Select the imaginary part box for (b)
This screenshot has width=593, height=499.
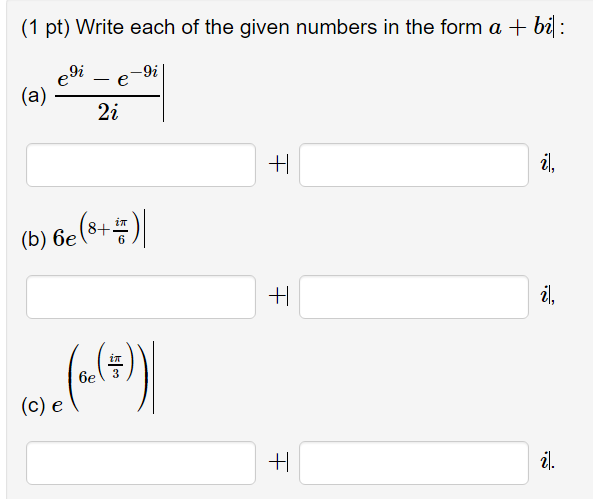point(414,297)
